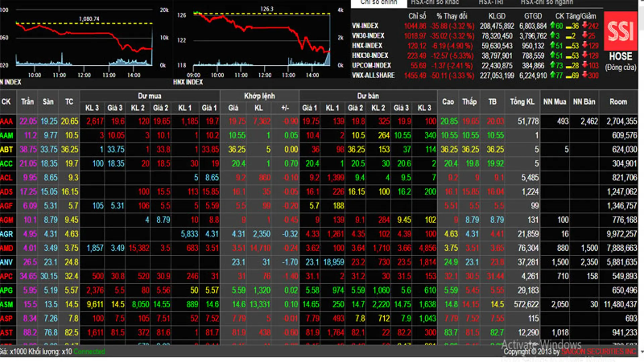644x362 pixels.
Task: Click the Dư bán header
Action: click(x=368, y=96)
